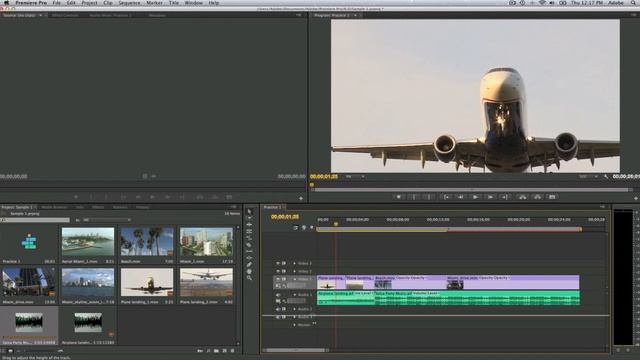Click New Bin icon in Project panel

click(x=216, y=351)
